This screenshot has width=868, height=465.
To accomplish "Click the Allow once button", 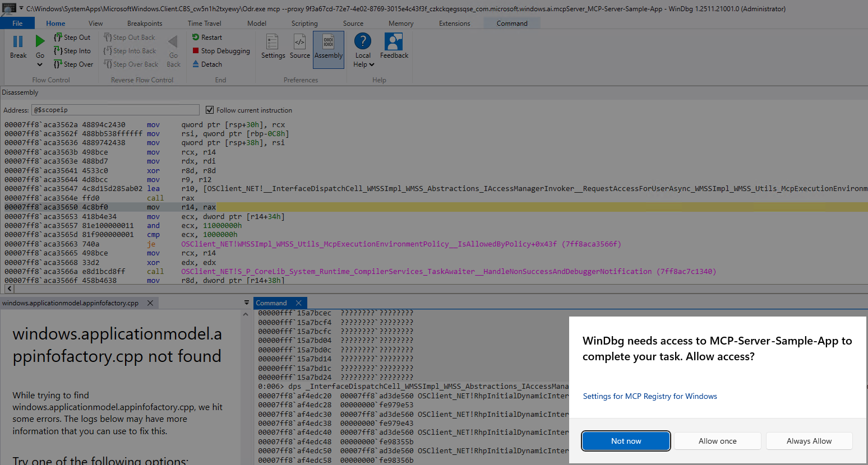I will click(717, 441).
